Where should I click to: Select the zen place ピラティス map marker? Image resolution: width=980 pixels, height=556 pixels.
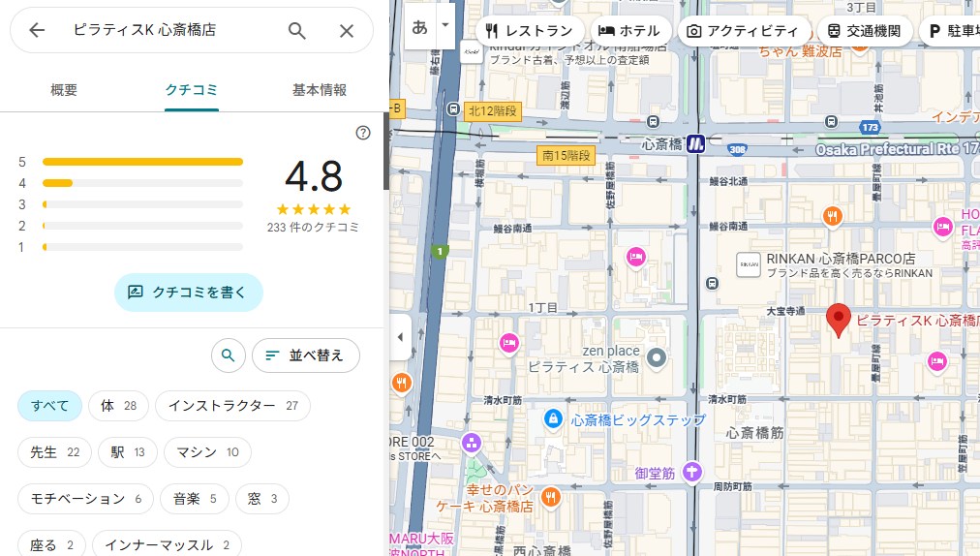pyautogui.click(x=658, y=358)
